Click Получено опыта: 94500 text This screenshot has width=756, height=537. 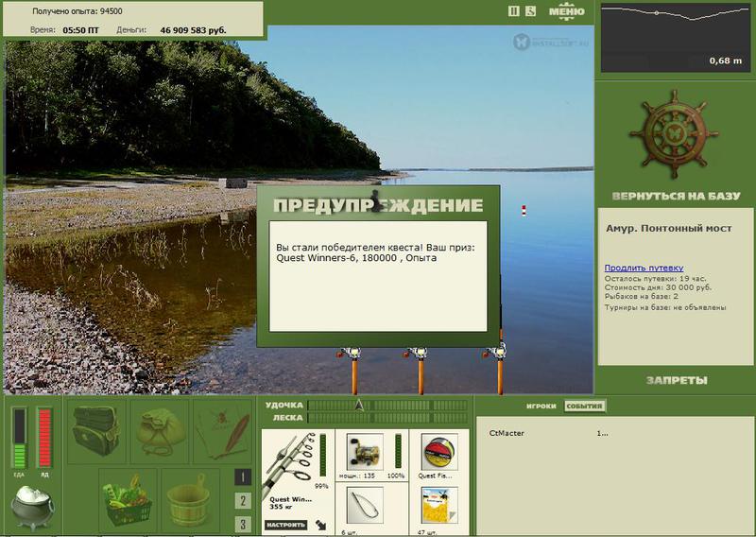[x=77, y=11]
